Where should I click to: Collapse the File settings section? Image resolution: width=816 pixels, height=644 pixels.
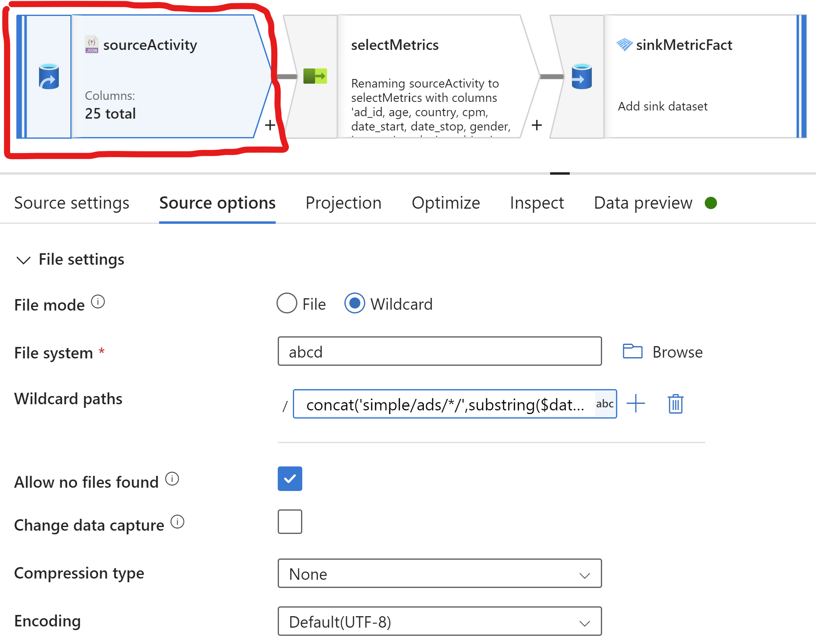[x=24, y=259]
